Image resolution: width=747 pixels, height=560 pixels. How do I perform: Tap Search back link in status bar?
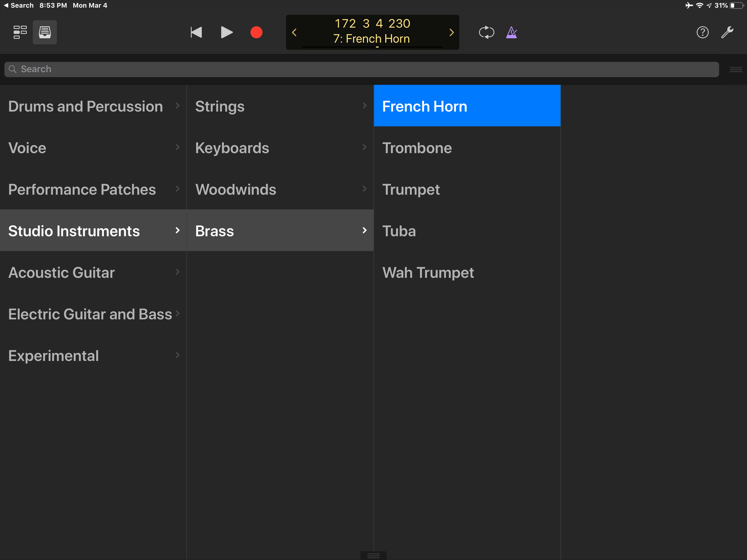point(19,5)
